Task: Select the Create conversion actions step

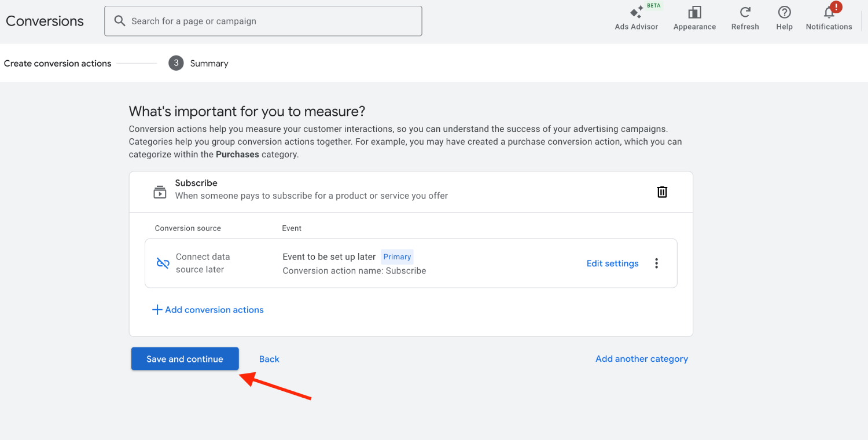Action: click(x=57, y=63)
